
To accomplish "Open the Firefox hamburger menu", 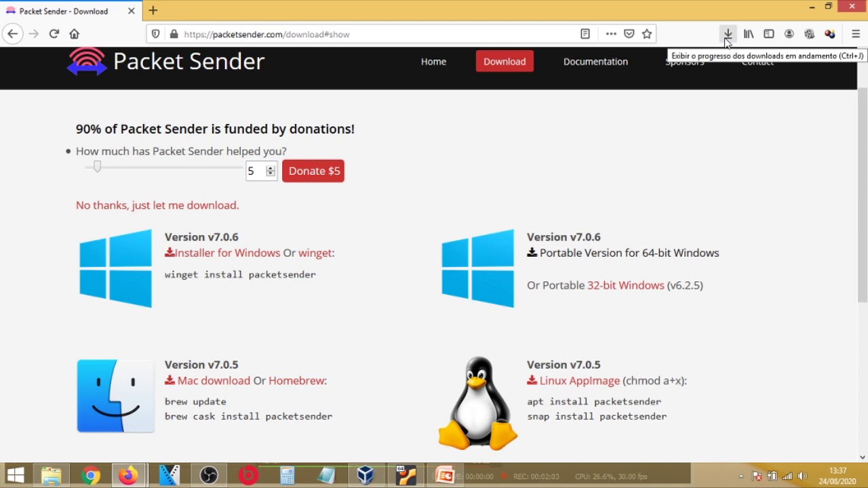I will [x=856, y=34].
